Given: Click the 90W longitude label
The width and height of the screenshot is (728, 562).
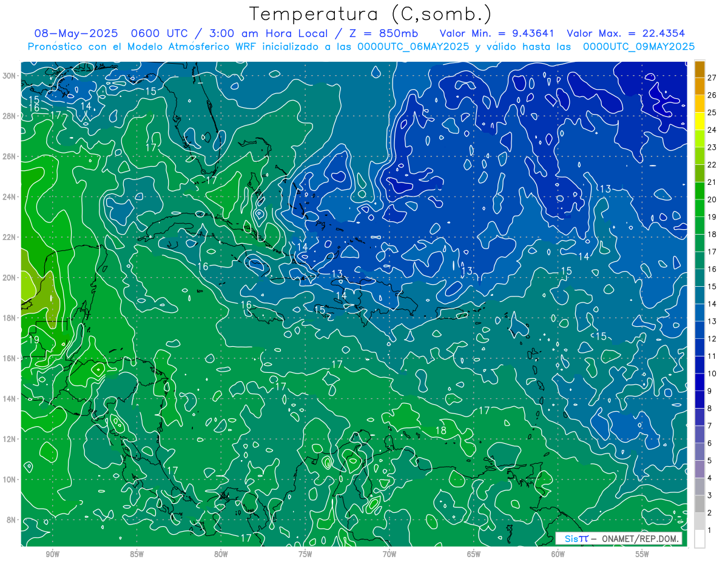Looking at the screenshot, I should click(x=53, y=554).
